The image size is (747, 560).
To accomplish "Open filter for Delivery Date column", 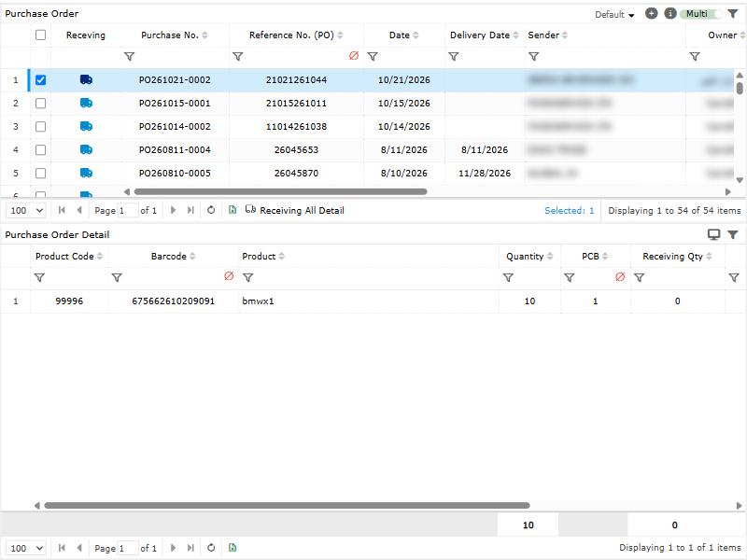I will pyautogui.click(x=454, y=57).
